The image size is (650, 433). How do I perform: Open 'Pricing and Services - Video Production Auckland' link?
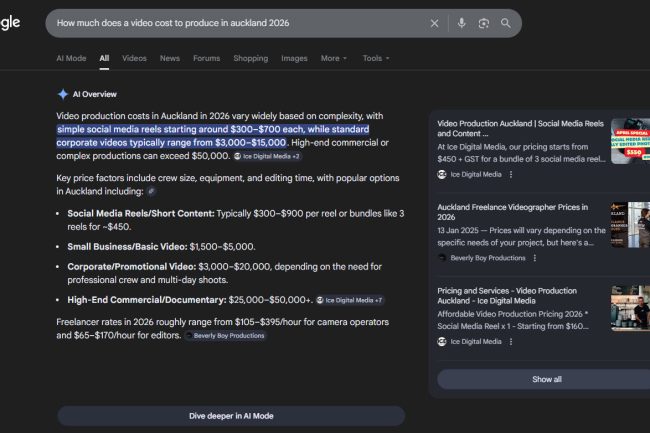[x=507, y=295]
